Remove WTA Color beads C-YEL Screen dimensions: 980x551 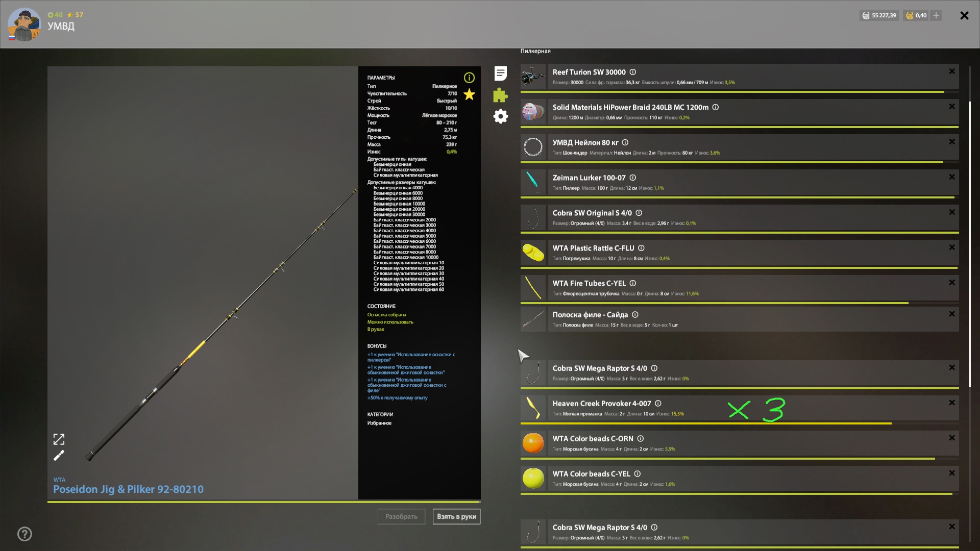tap(952, 473)
